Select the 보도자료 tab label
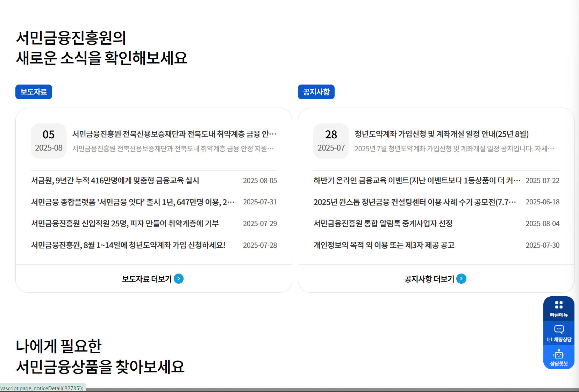579x392 pixels. 34,92
